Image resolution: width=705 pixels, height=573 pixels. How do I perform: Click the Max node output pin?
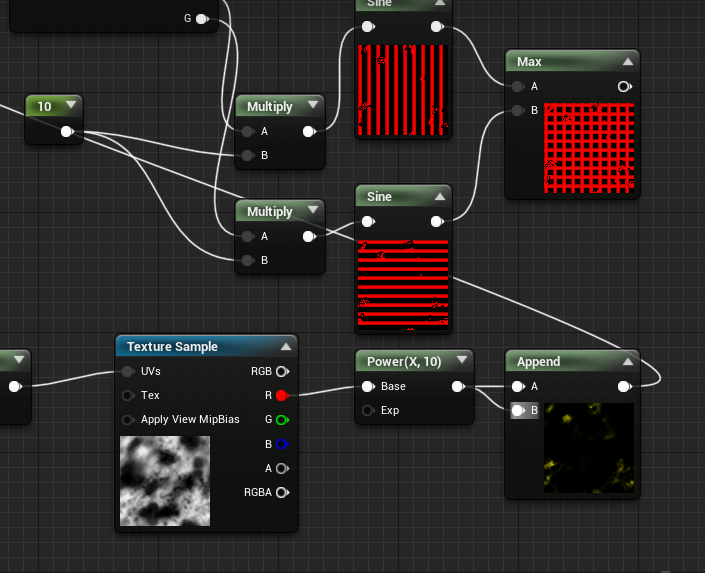pyautogui.click(x=625, y=86)
